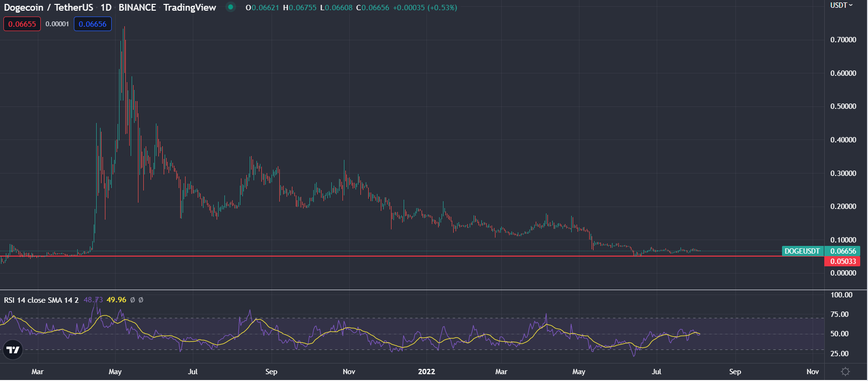
Task: Open chart settings gear icon
Action: (845, 372)
